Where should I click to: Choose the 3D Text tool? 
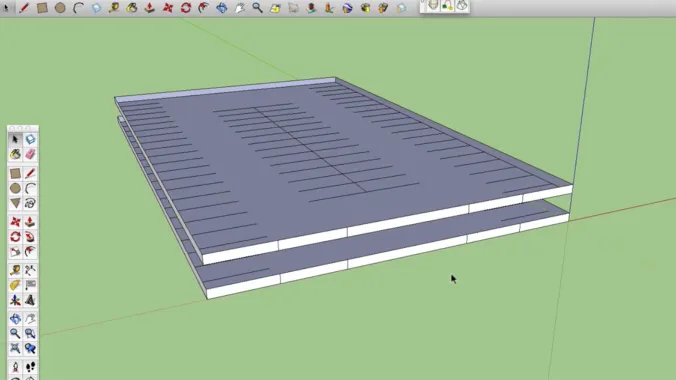tap(30, 300)
